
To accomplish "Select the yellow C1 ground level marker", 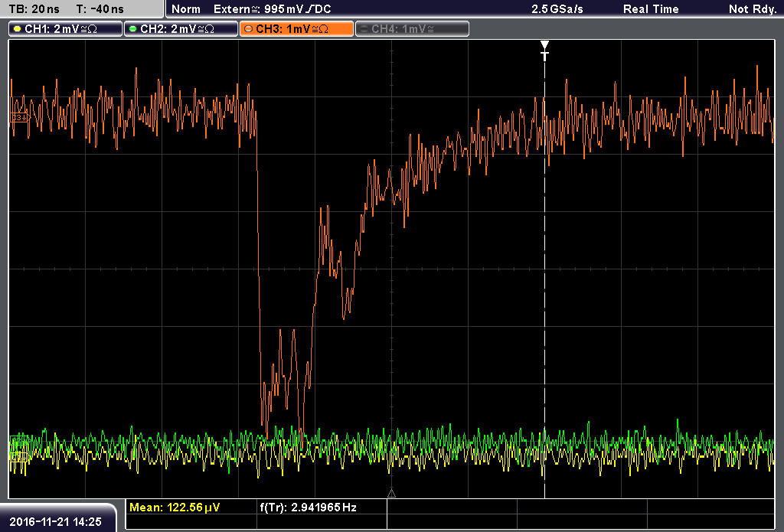I will click(19, 456).
